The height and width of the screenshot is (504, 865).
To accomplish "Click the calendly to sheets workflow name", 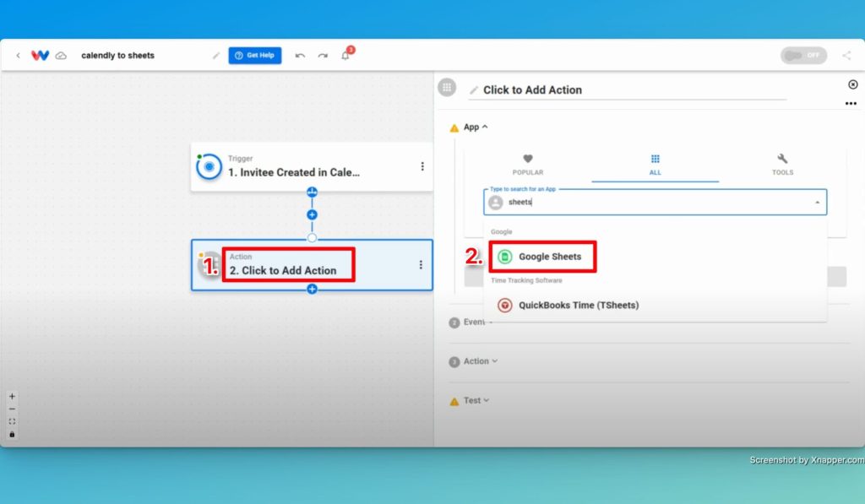I will pyautogui.click(x=117, y=55).
